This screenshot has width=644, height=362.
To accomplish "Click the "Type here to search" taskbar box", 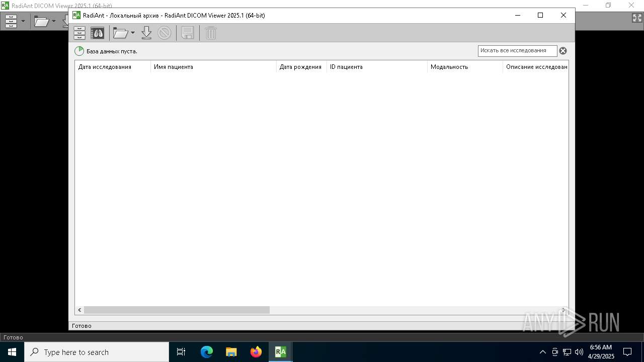I will coord(97,352).
